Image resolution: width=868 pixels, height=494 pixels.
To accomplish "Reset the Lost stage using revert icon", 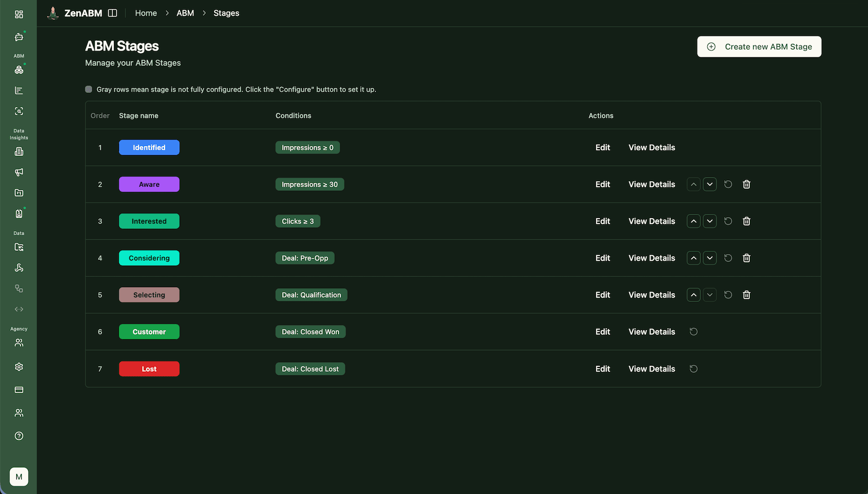I will point(693,369).
